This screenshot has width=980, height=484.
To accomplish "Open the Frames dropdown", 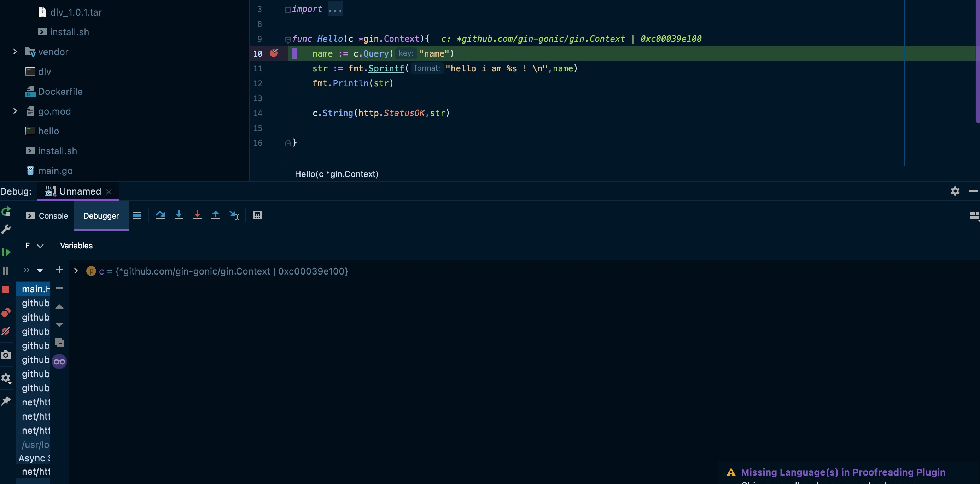I will click(40, 246).
